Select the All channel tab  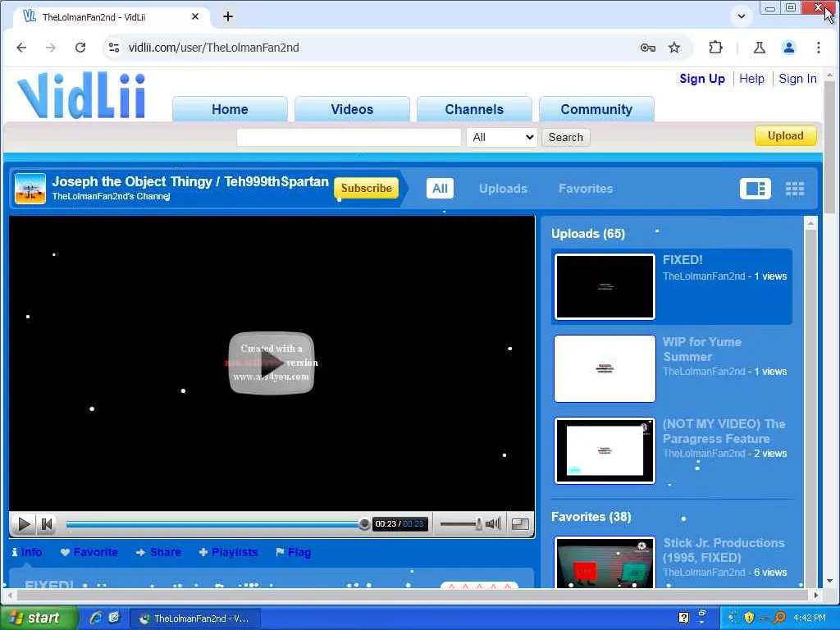click(x=440, y=189)
